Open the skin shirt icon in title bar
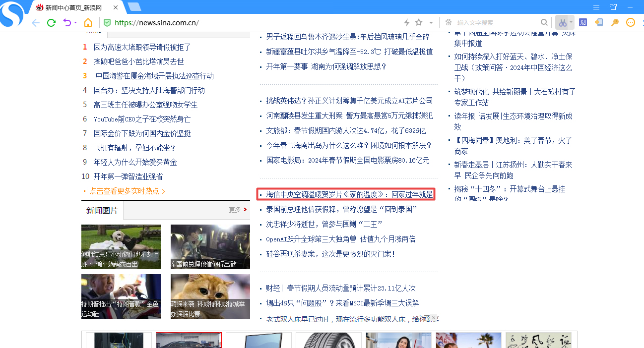 pos(613,7)
